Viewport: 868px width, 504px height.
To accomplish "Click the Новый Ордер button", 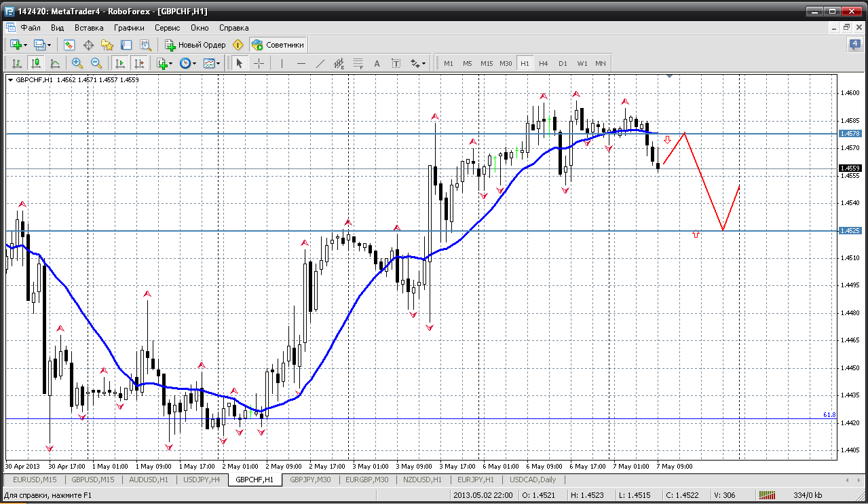I will pyautogui.click(x=195, y=45).
